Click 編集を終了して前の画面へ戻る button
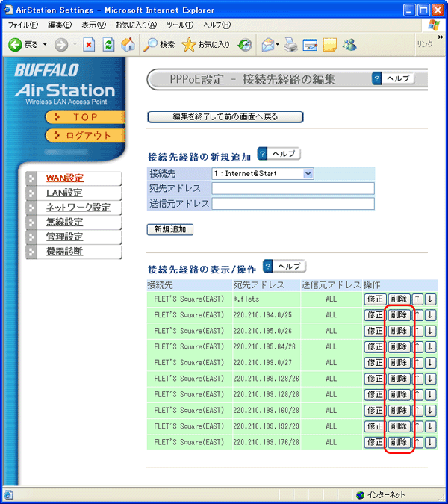Screen dimensions: 448x504 coord(225,117)
